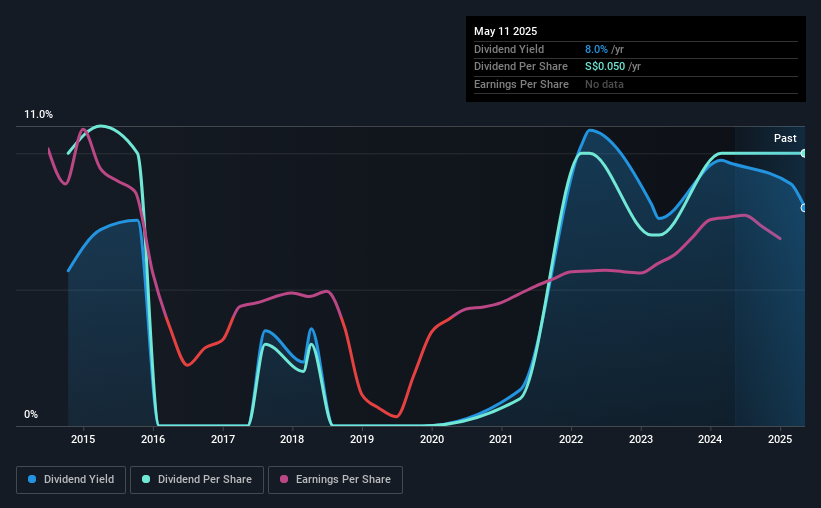The image size is (821, 508).
Task: Click the May 11 2025 tooltip date header
Action: [506, 31]
